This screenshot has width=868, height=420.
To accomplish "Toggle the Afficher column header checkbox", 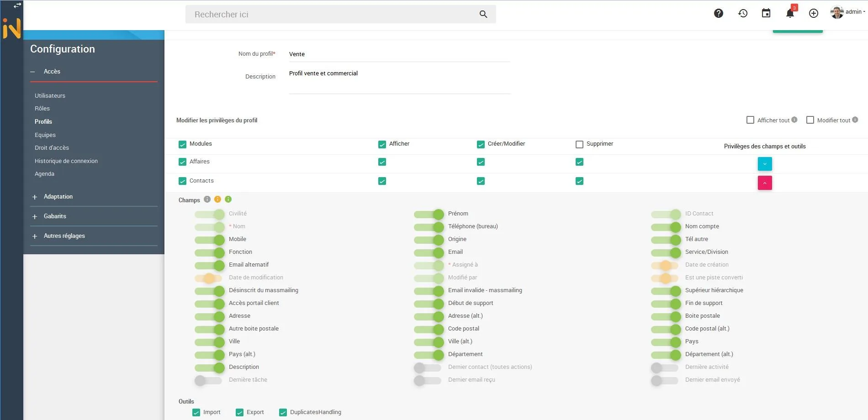I will point(382,144).
